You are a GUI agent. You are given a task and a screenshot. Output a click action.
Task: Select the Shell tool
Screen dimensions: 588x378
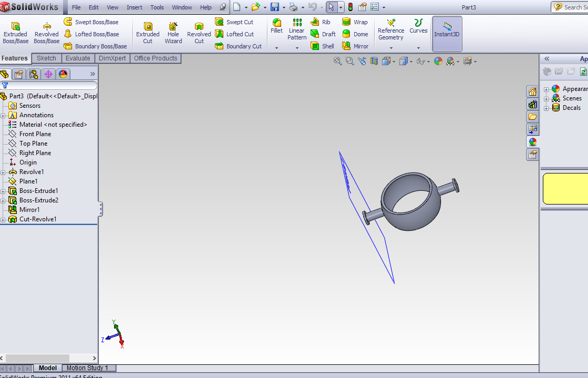323,46
